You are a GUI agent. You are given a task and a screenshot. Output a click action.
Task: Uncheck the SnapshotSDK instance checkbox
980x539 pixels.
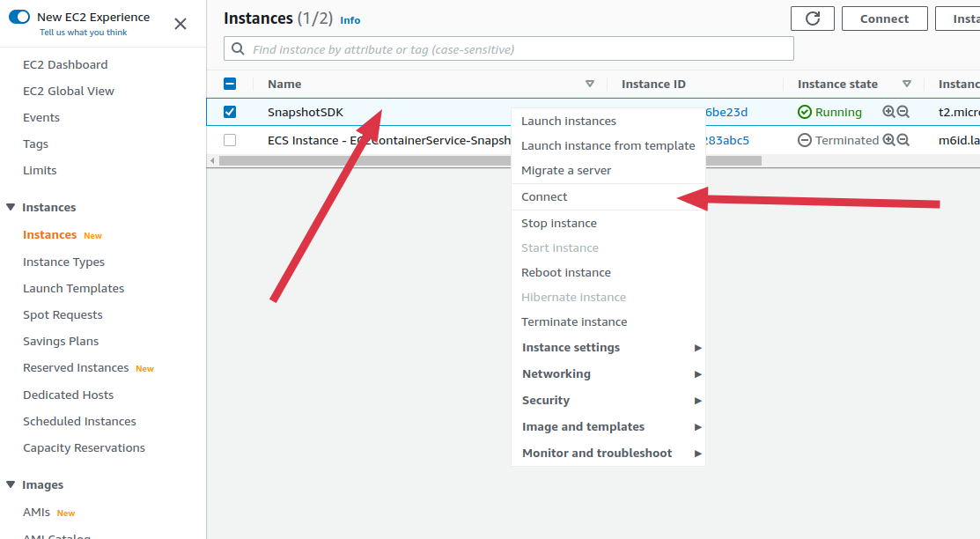230,112
